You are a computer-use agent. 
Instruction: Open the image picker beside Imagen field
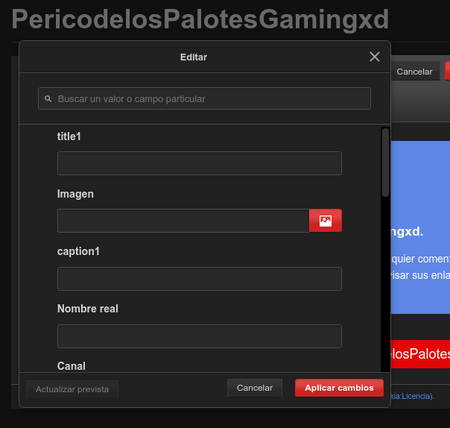[325, 221]
